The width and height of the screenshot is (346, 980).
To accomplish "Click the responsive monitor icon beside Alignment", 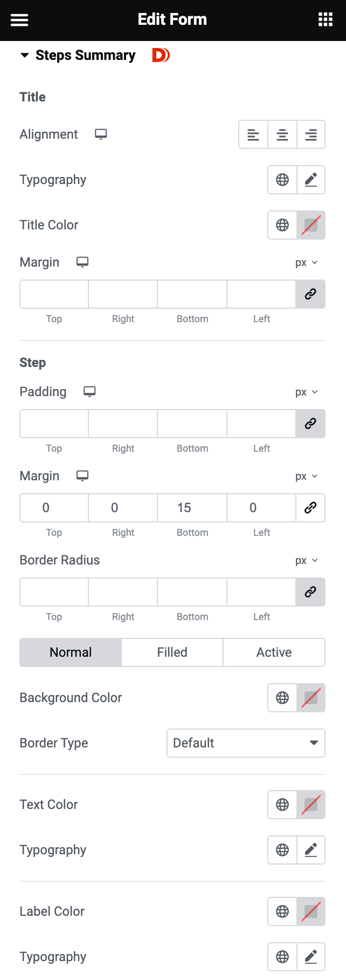I will click(101, 134).
